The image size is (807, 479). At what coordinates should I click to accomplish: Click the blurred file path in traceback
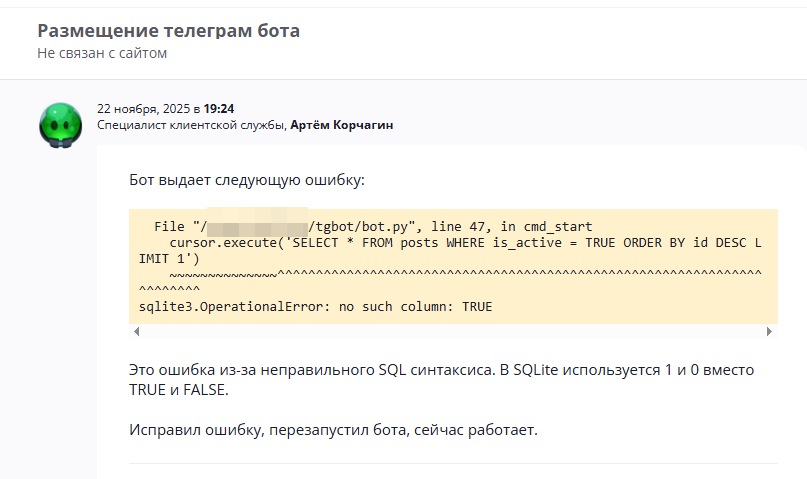pyautogui.click(x=257, y=227)
